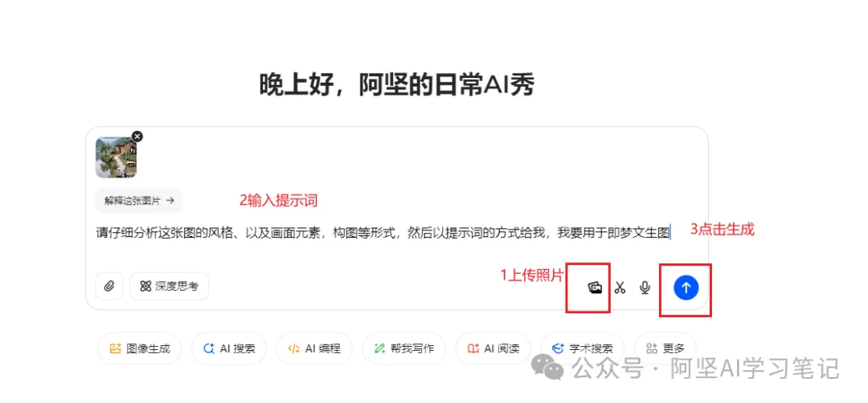
Task: Open the AI 阅读 reading shortcut
Action: click(x=493, y=349)
